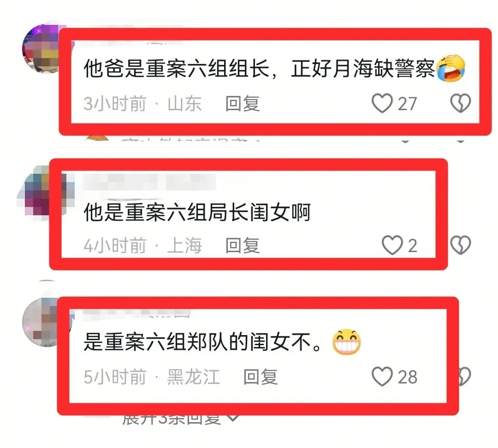Like the Heilongjiang comment with 28 likes
Image resolution: width=498 pixels, height=448 pixels.
tap(382, 377)
